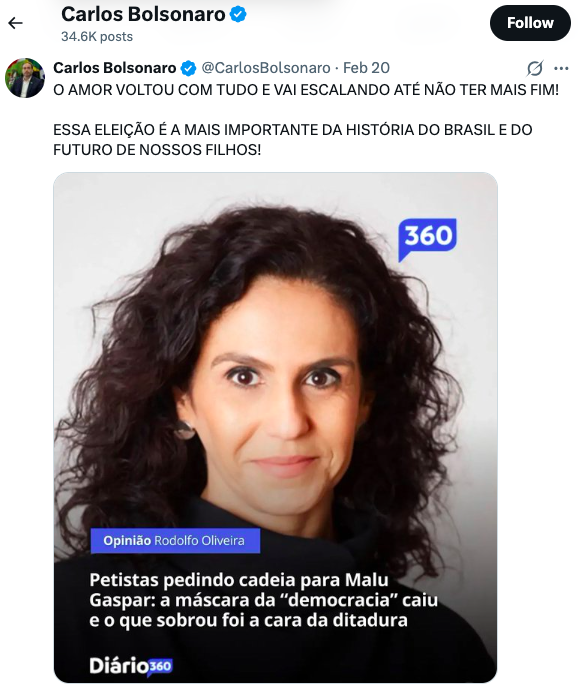Open the Feb 20 timestamp link
Viewport: 587px width, 695px height.
coord(366,68)
